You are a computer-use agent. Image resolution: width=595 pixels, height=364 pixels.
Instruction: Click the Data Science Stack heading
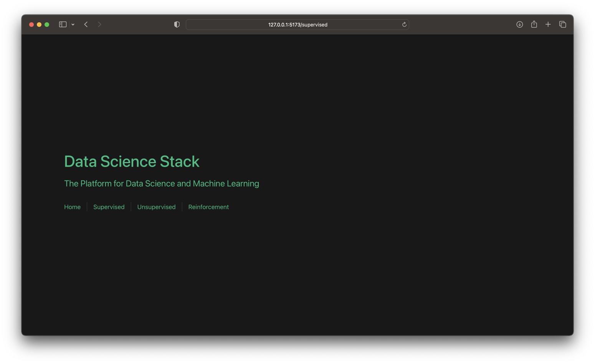(132, 162)
